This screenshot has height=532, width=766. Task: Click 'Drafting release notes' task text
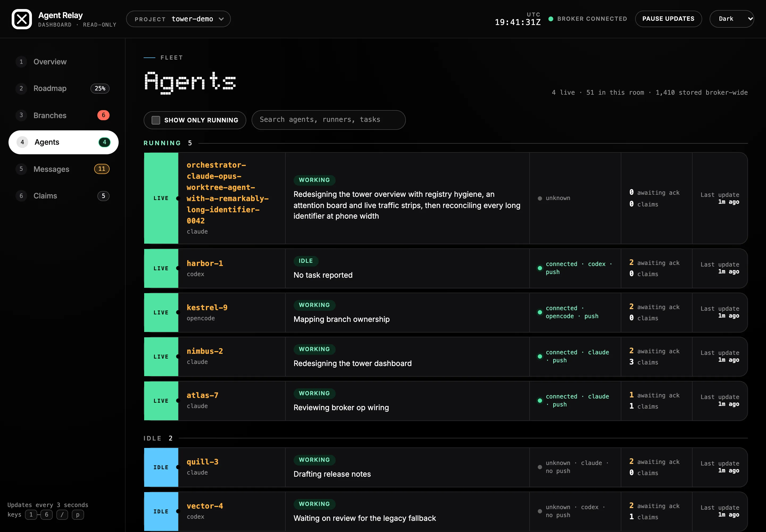[x=332, y=474]
